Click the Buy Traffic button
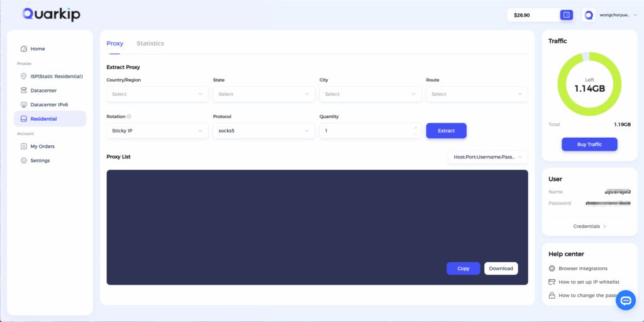Screen dimensions: 644x322 tap(589, 144)
